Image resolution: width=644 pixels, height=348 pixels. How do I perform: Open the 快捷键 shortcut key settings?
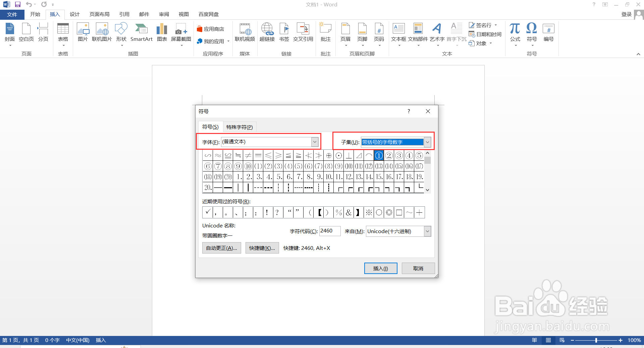pyautogui.click(x=262, y=248)
